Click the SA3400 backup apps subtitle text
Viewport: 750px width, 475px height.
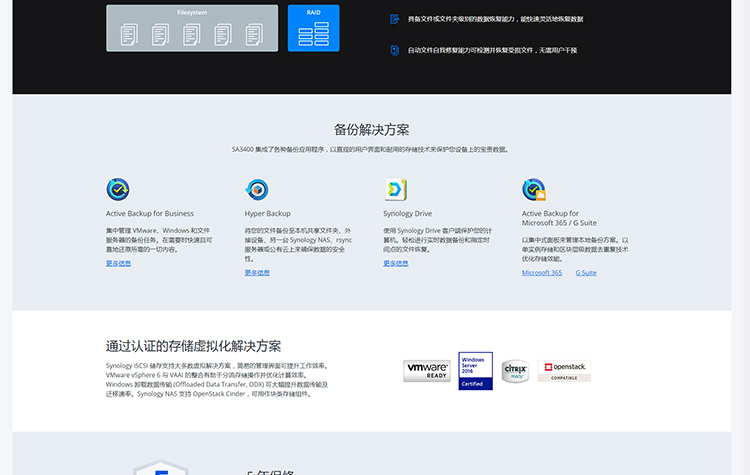(370, 150)
